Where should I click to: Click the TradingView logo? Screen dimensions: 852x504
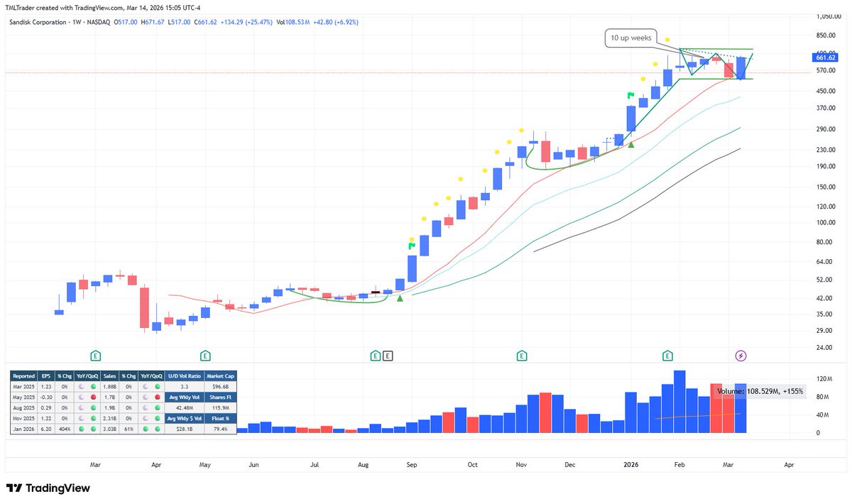point(47,489)
